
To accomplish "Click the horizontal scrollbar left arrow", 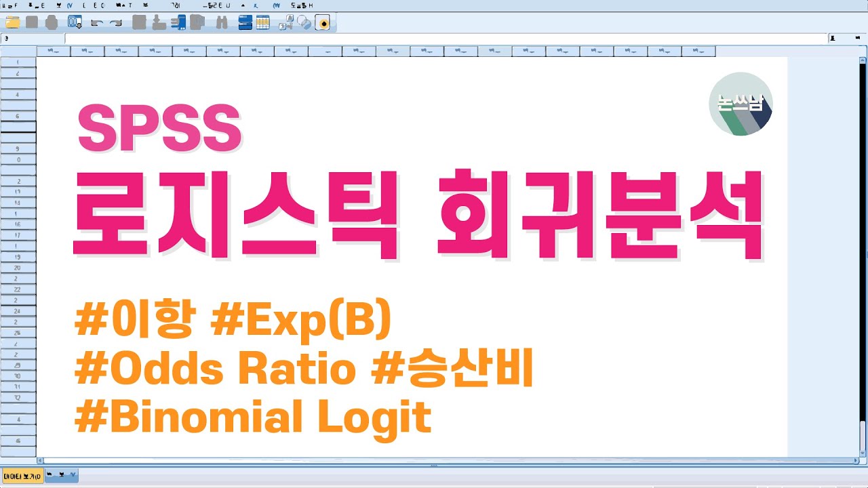I will pyautogui.click(x=40, y=461).
